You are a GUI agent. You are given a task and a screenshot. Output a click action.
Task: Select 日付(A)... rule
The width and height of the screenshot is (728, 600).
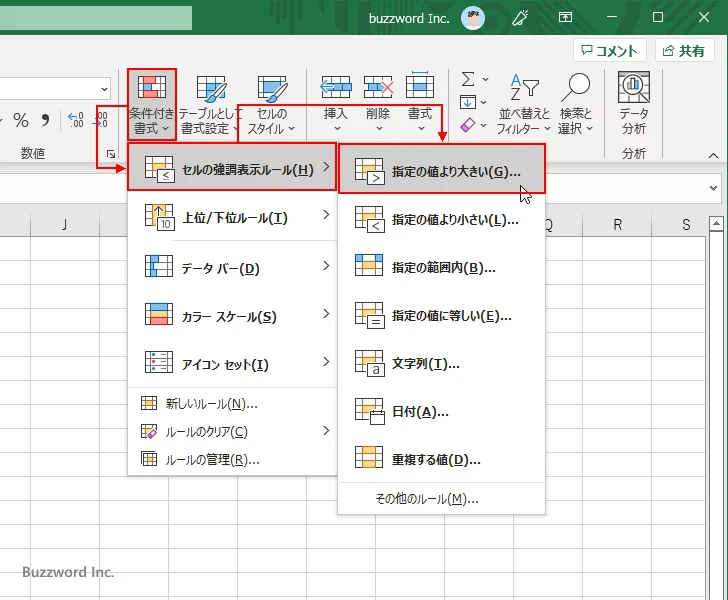[x=442, y=411]
